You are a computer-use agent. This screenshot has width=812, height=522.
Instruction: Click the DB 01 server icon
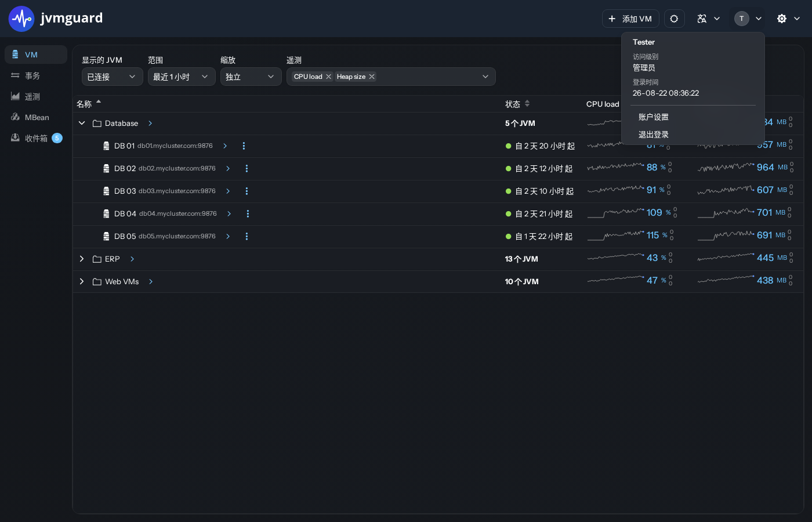point(106,146)
